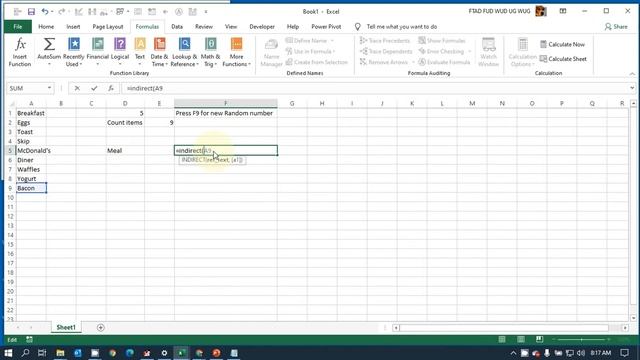This screenshot has width=640, height=360.
Task: Open the Recently Used functions icon
Action: (74, 44)
